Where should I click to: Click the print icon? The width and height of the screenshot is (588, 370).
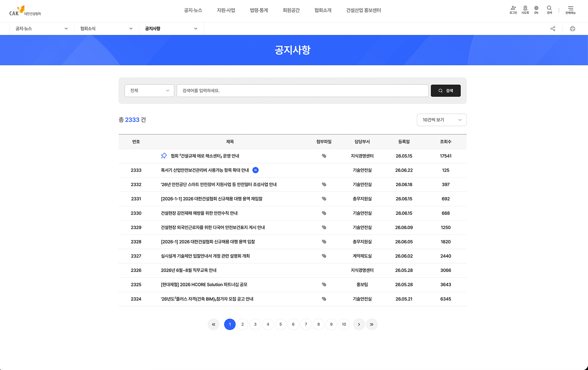[x=572, y=29]
